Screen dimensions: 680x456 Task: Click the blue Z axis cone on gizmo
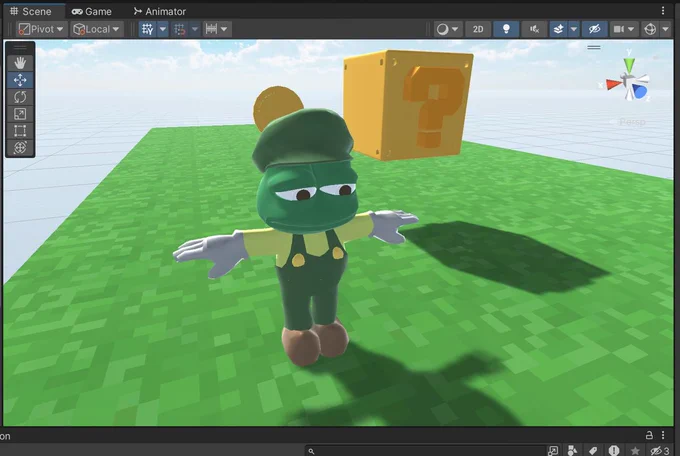(x=640, y=91)
